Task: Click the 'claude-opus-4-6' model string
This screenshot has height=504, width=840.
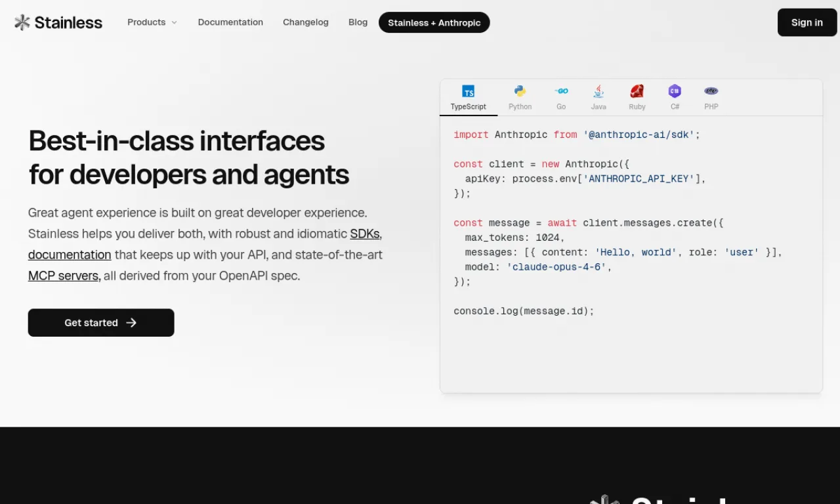Action: click(556, 267)
